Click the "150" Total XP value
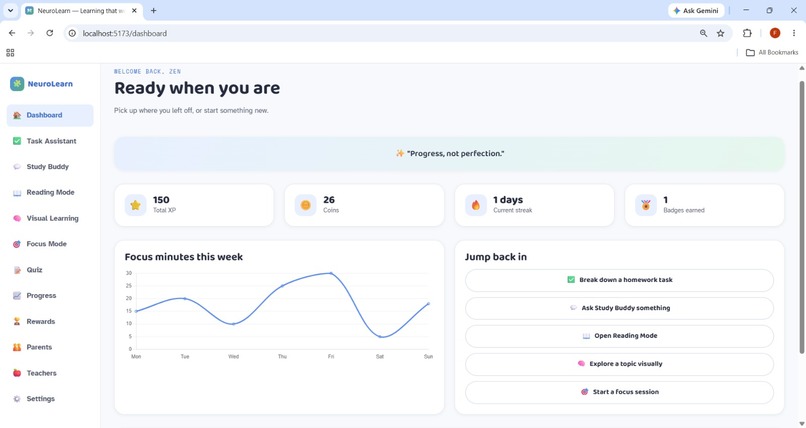 161,200
